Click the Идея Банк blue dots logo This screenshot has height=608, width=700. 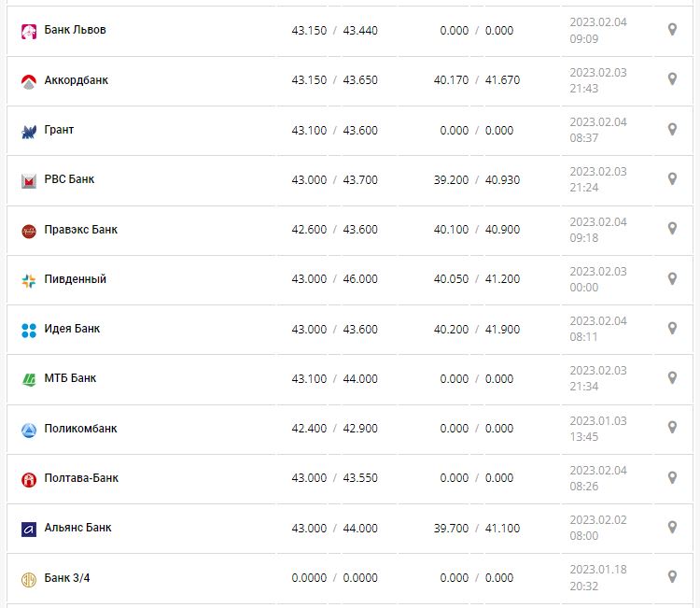(x=28, y=330)
